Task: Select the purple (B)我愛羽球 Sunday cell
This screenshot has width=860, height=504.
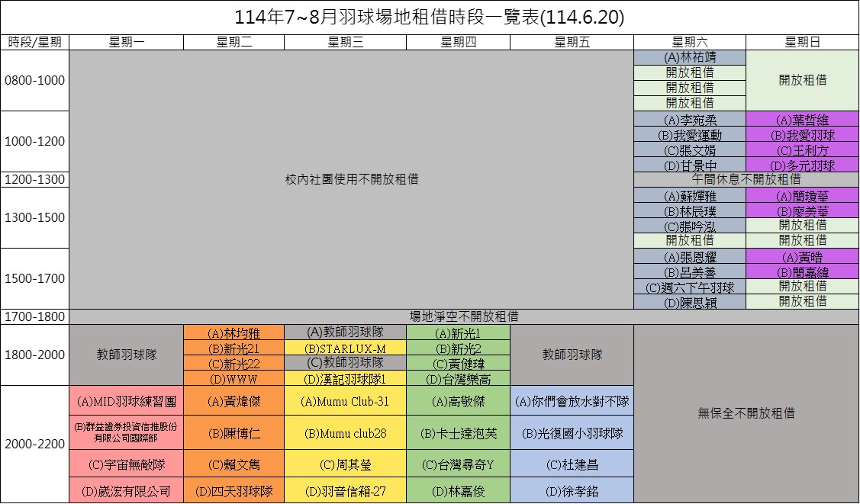Action: [802, 135]
